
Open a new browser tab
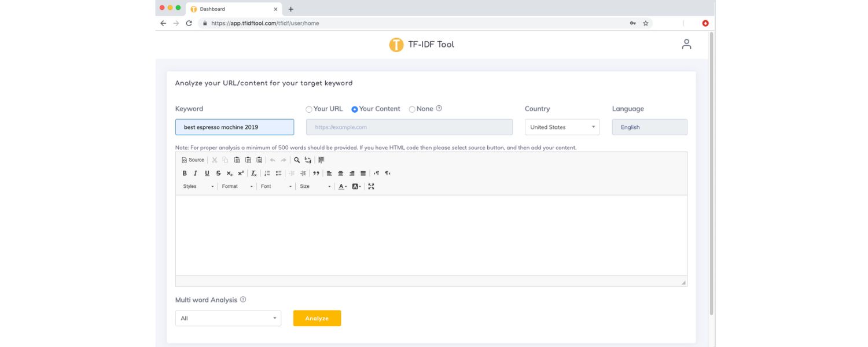[290, 9]
